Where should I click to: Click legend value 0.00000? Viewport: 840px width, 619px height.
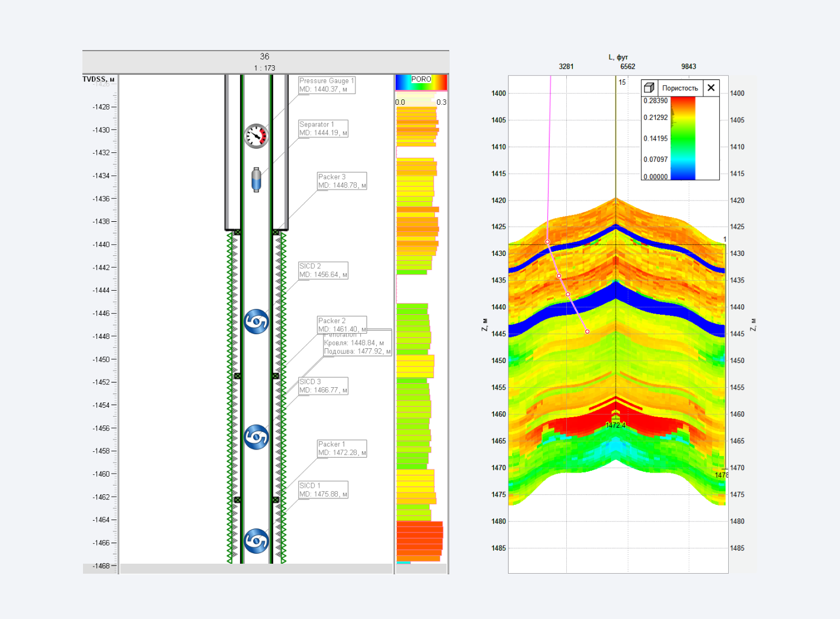656,177
